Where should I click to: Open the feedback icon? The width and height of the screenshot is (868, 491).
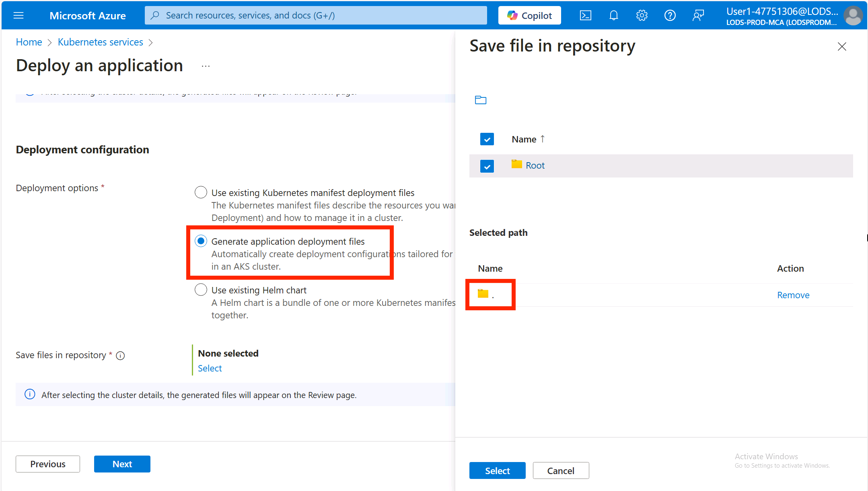(x=698, y=15)
